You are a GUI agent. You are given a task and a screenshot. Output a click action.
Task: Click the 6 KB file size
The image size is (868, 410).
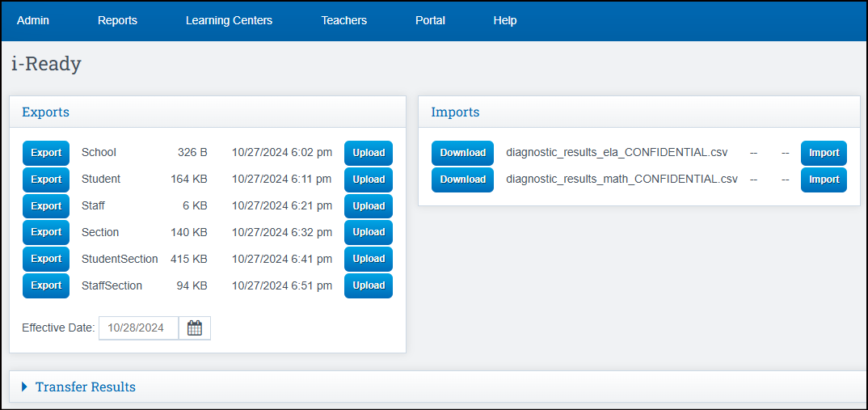point(195,205)
